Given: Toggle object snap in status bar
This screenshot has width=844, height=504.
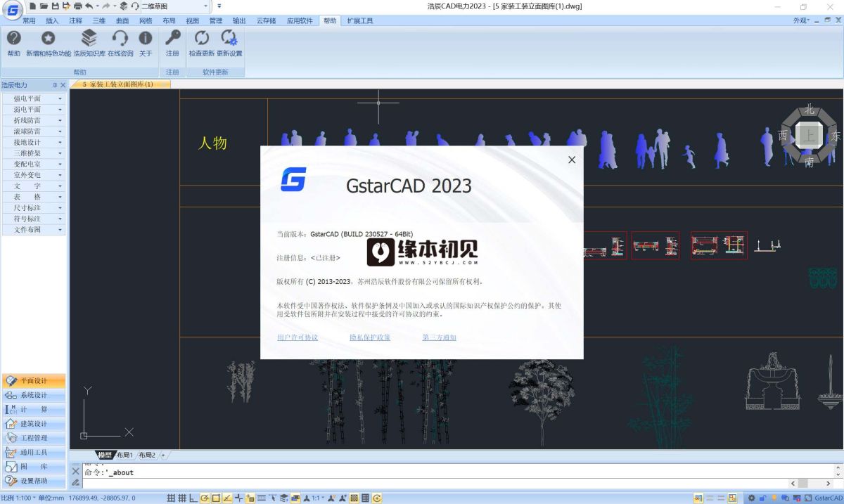Looking at the screenshot, I should (216, 498).
